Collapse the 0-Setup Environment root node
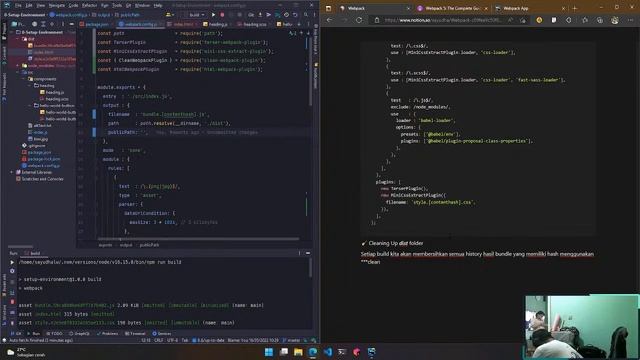This screenshot has width=640, height=360. coord(12,32)
